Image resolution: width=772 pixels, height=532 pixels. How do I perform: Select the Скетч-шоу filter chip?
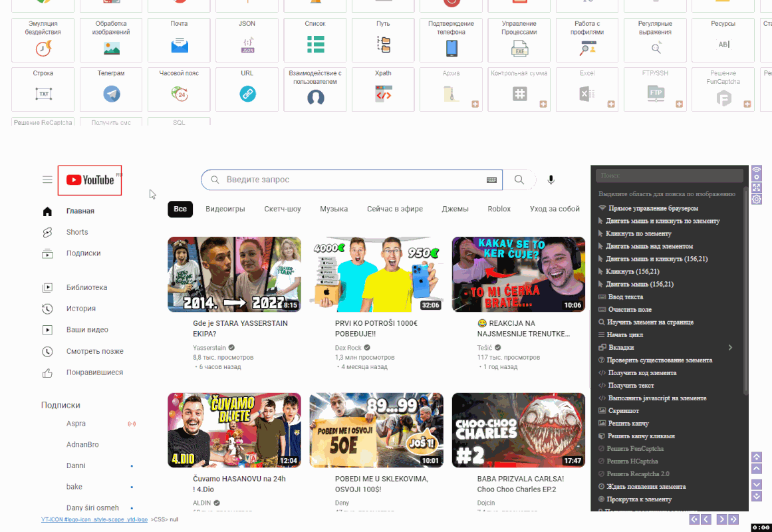[x=282, y=209]
